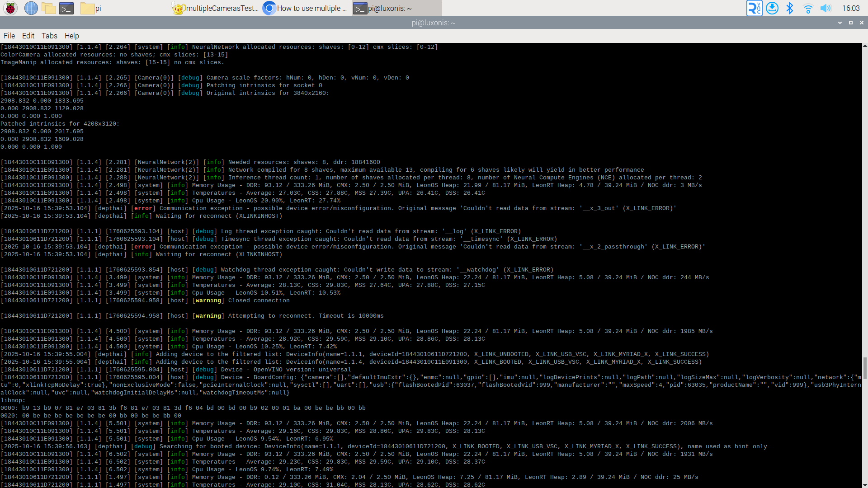The image size is (868, 488).
Task: Click the volume speaker icon
Action: [826, 8]
